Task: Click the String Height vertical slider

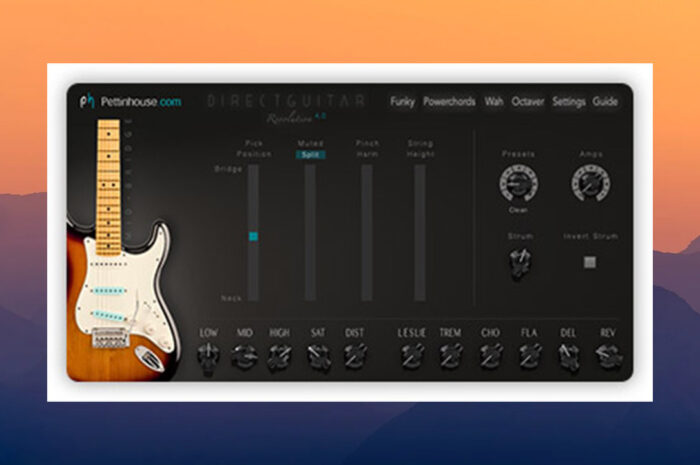Action: pos(420,232)
